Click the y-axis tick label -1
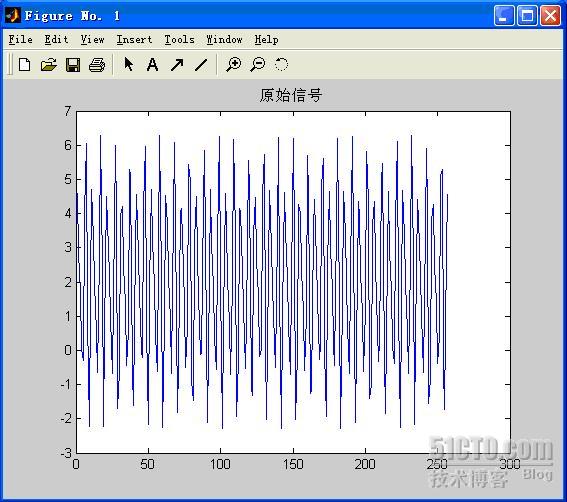This screenshot has width=567, height=502. (x=66, y=384)
